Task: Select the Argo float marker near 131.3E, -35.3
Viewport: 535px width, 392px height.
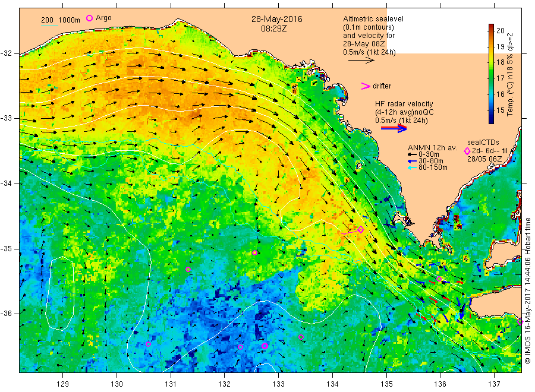Action: (188, 269)
